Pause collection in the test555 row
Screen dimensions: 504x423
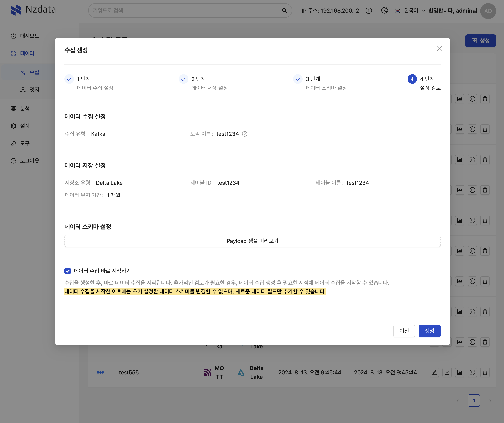[x=472, y=372]
